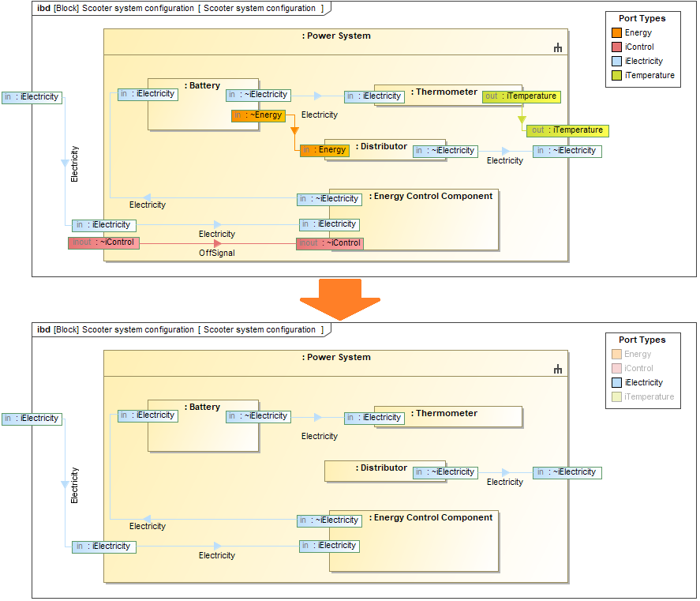Click the composite structure icon in upper Power System
The image size is (700, 601).
[x=558, y=48]
